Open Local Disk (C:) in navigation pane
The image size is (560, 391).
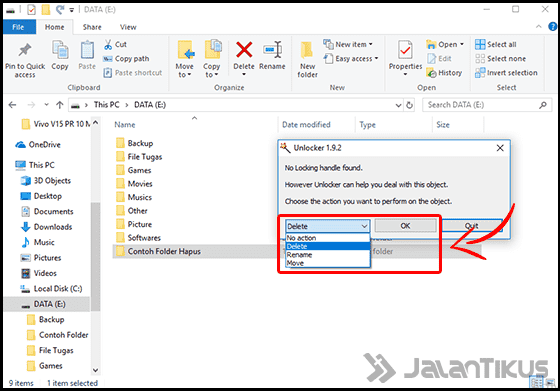[51, 289]
